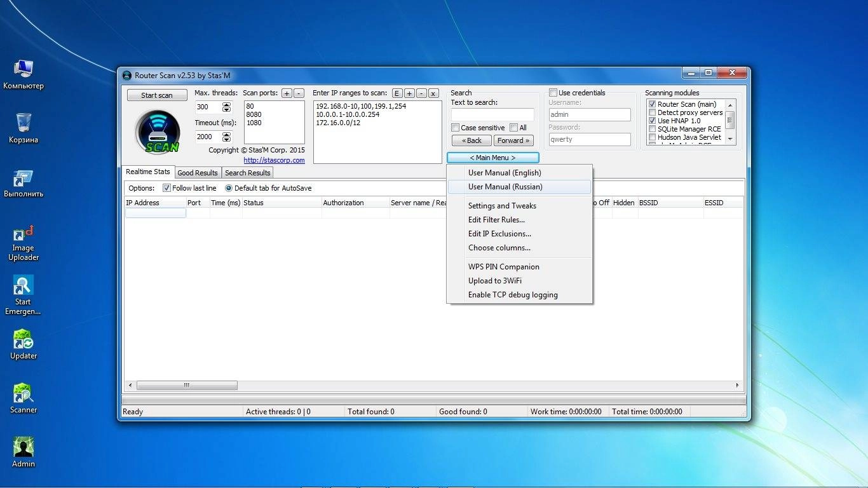Sort by IP Address column header
Screen dimensions: 868x488
155,203
